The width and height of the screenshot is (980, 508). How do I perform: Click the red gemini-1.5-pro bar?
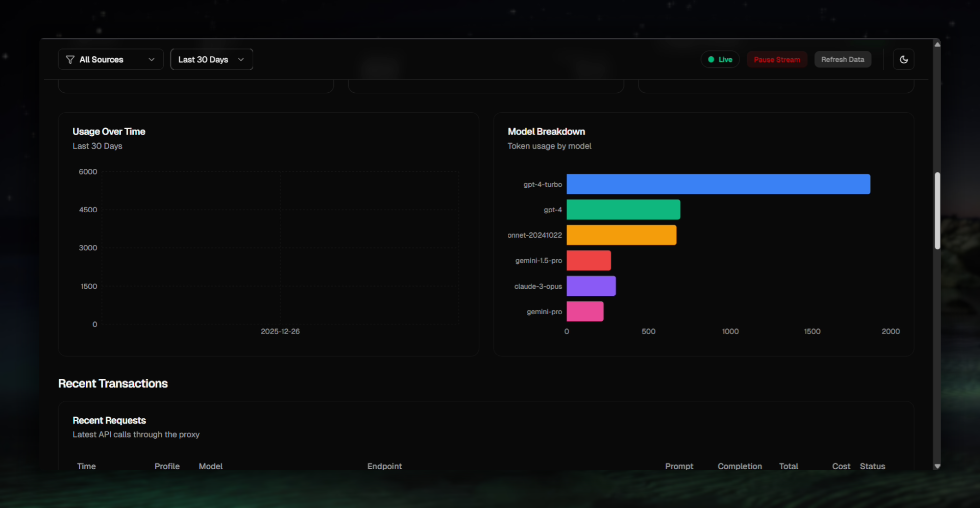point(588,261)
